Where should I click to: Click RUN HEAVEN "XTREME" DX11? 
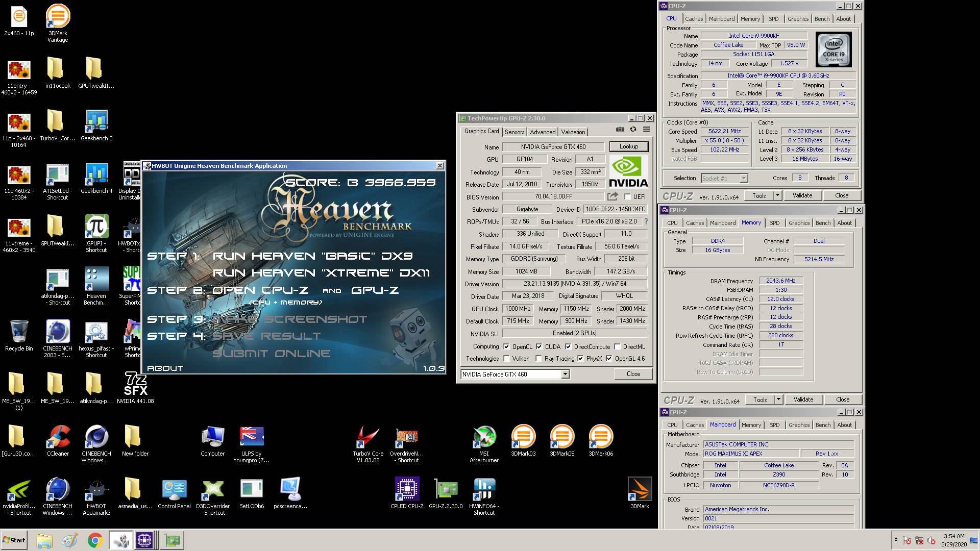click(321, 273)
